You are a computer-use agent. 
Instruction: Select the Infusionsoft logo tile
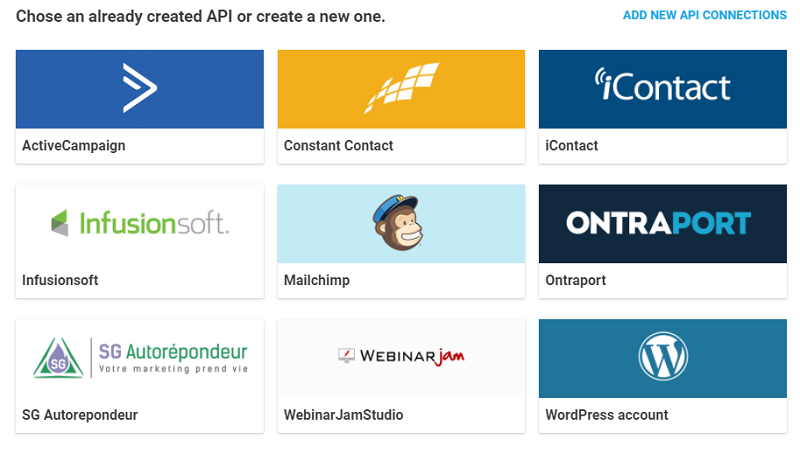click(x=140, y=224)
